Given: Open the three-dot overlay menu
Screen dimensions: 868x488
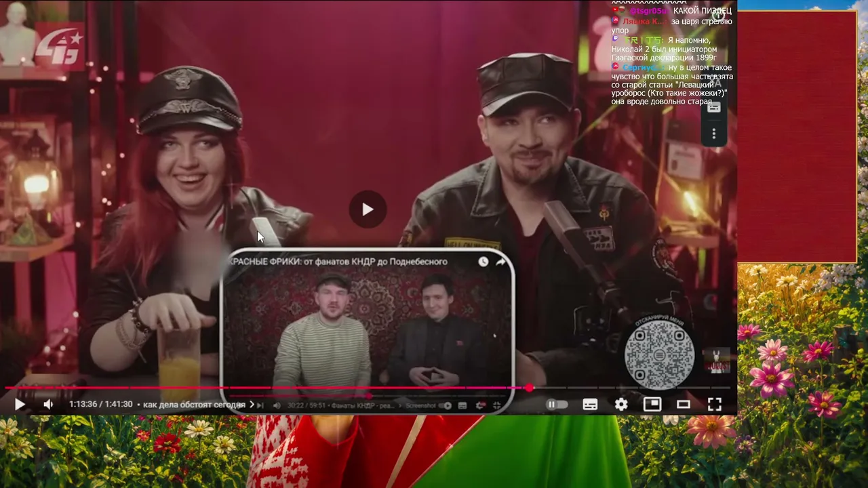Looking at the screenshot, I should (713, 134).
